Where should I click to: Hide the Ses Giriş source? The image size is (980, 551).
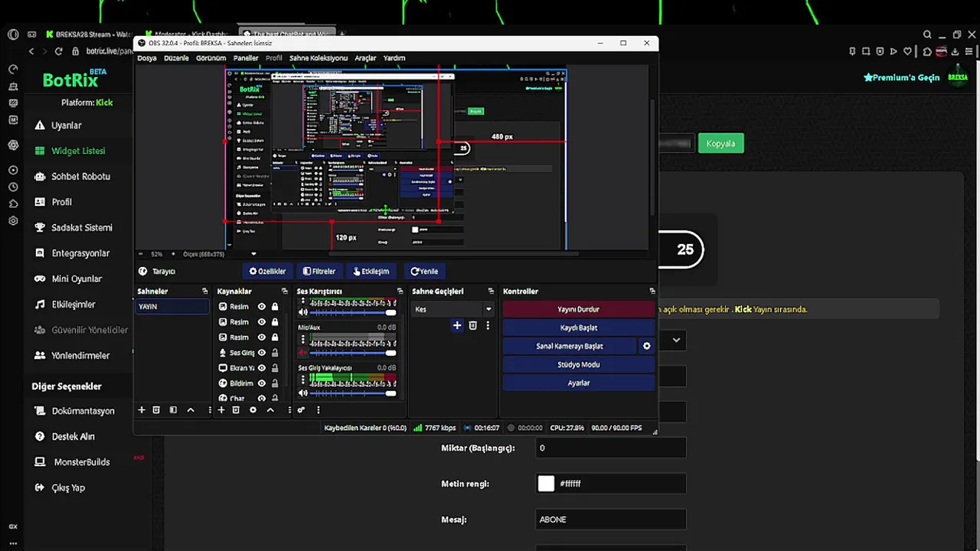click(262, 353)
